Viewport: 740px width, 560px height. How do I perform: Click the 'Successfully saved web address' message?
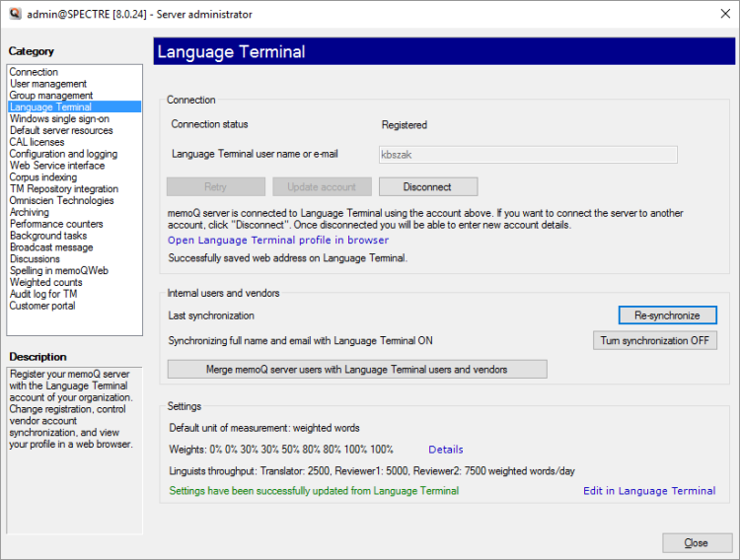(x=287, y=258)
